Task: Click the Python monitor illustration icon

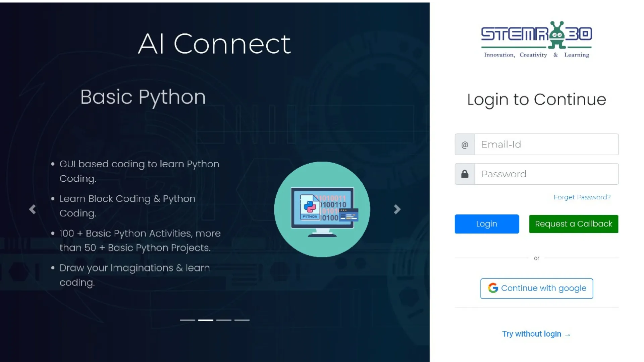Action: 322,208
